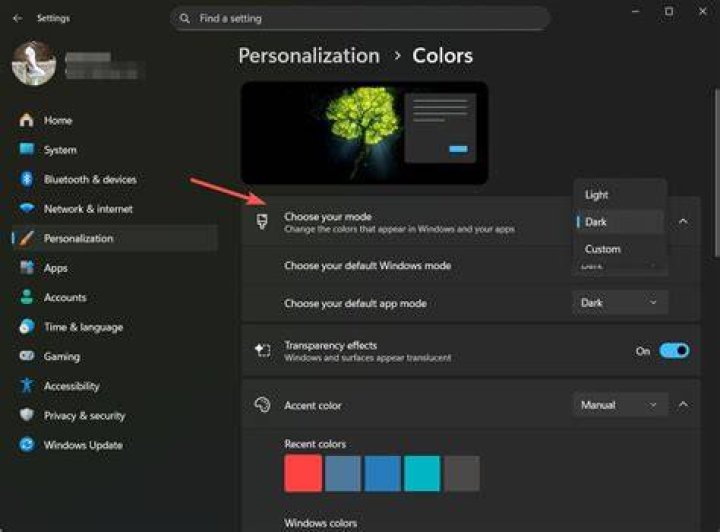The image size is (720, 532).
Task: Open Time & language settings
Action: click(x=115, y=327)
